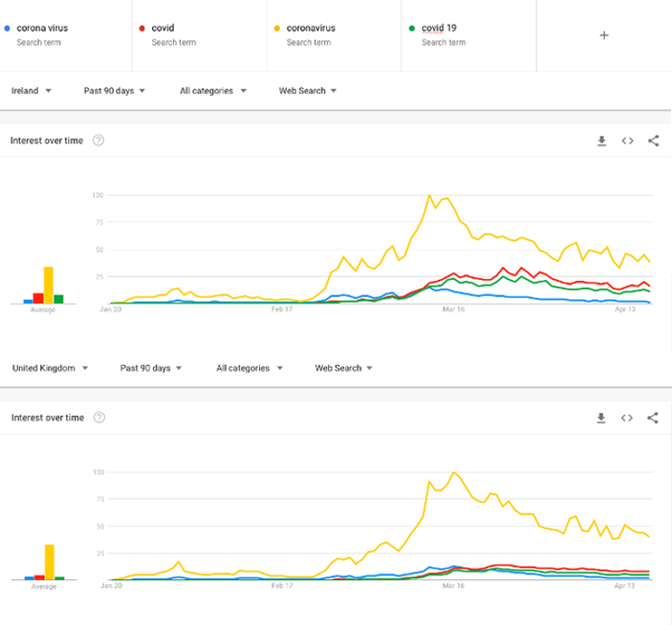The width and height of the screenshot is (672, 625).
Task: Share the lower interest over time chart
Action: (653, 418)
